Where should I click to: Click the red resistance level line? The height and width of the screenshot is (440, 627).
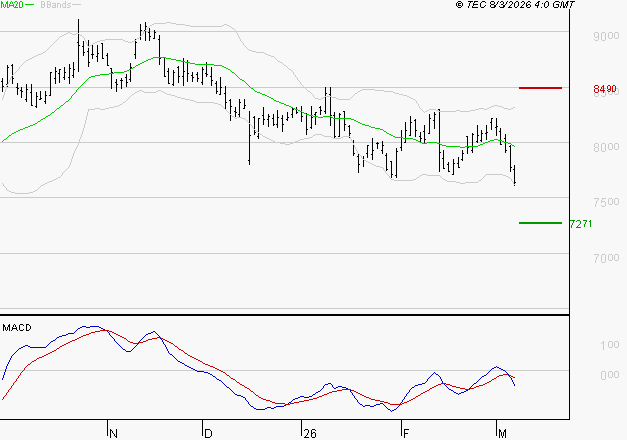tap(540, 88)
